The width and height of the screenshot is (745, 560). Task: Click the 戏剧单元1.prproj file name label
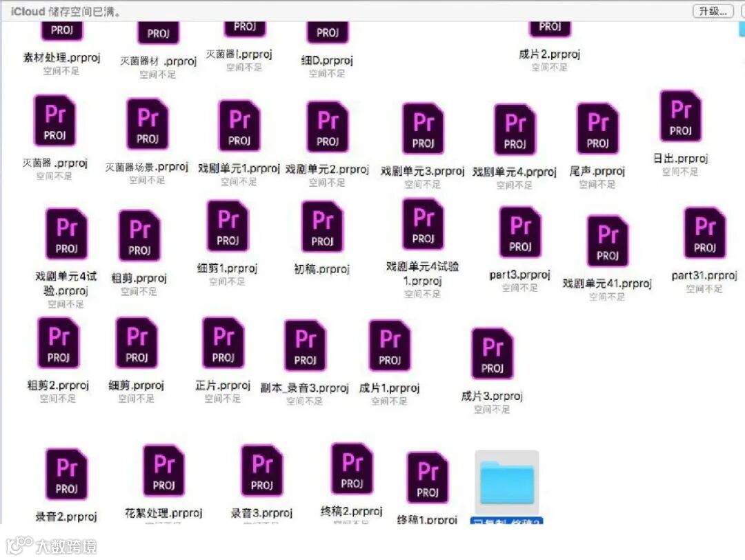coord(239,168)
